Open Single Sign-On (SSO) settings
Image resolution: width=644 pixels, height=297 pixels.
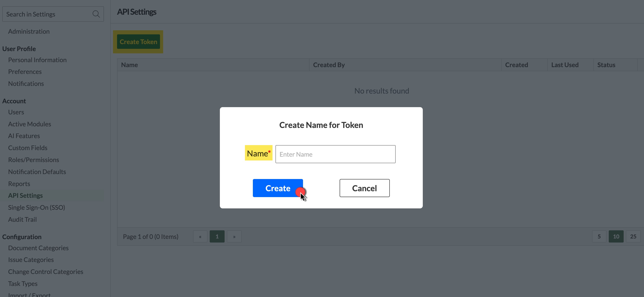coord(37,207)
